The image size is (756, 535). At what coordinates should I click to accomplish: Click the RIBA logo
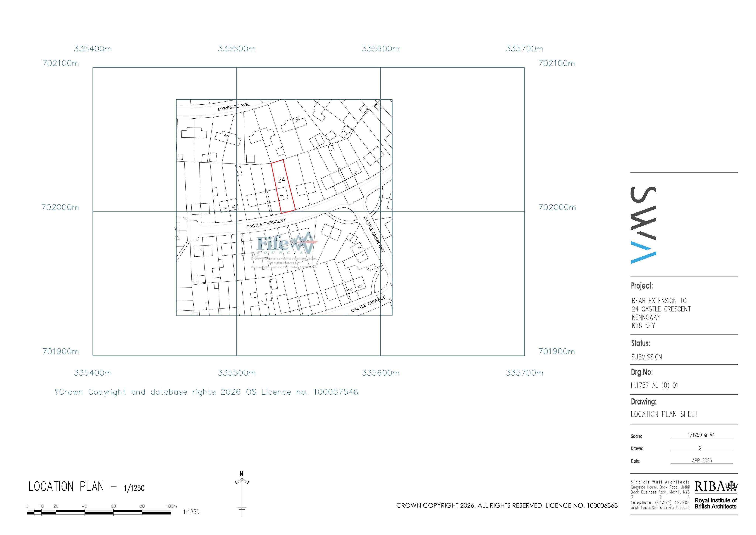pos(716,487)
